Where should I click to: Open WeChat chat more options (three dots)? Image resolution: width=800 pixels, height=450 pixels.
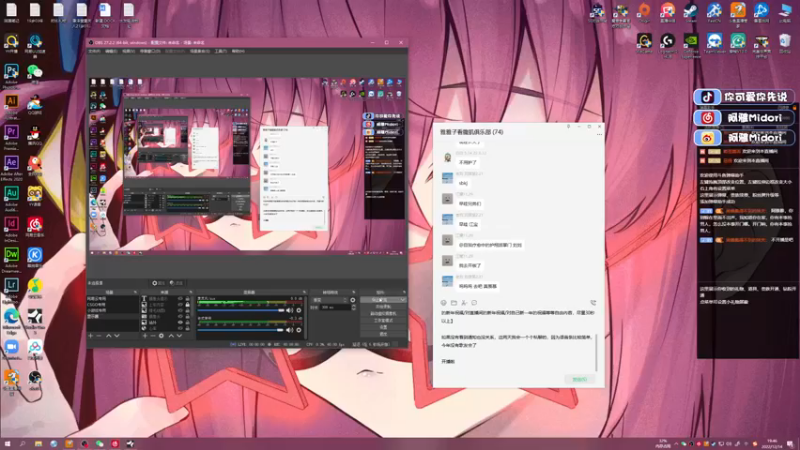[599, 134]
